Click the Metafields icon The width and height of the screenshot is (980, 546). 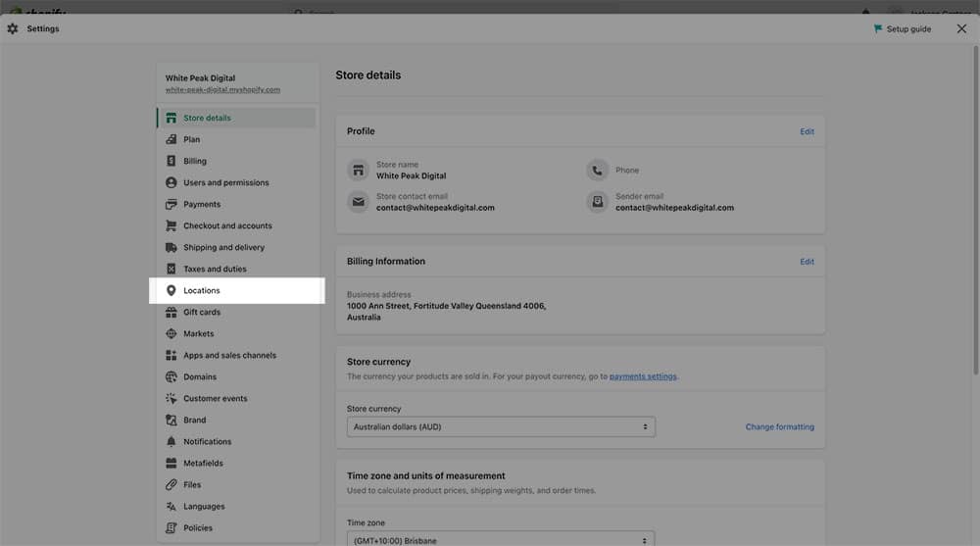[x=171, y=463]
